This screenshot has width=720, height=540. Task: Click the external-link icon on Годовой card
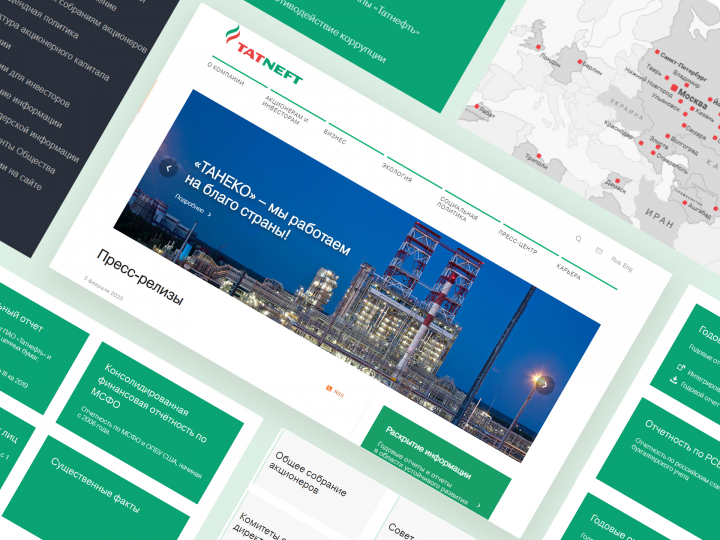click(681, 367)
